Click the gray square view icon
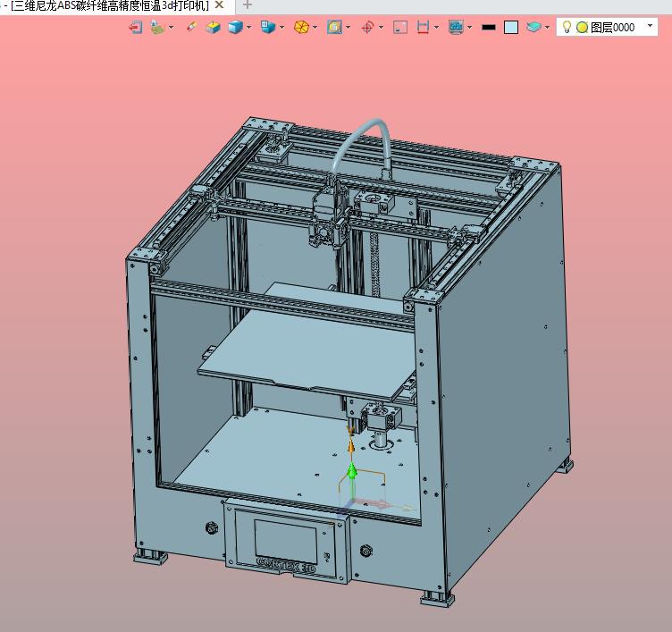Screen dimensions: 672x632 point(400,28)
